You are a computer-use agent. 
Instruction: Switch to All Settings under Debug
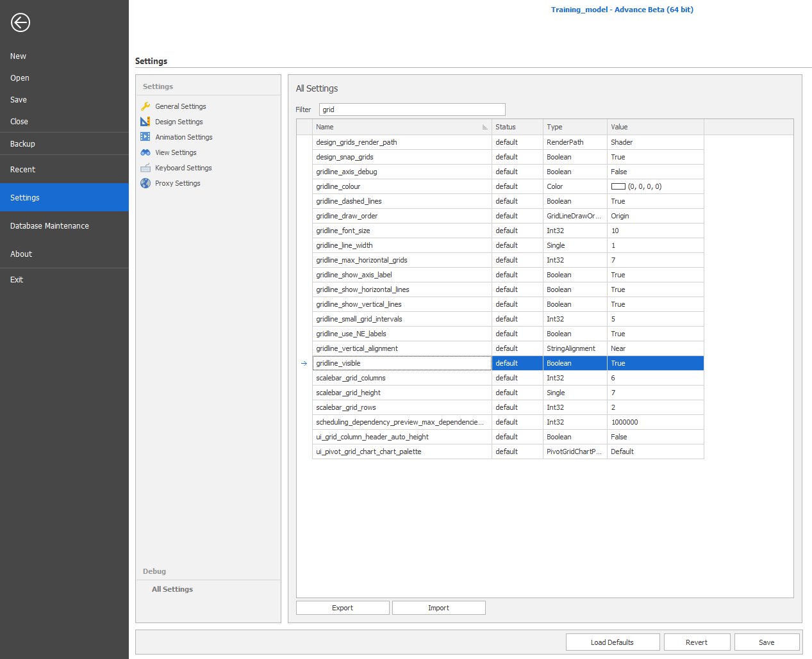[172, 589]
